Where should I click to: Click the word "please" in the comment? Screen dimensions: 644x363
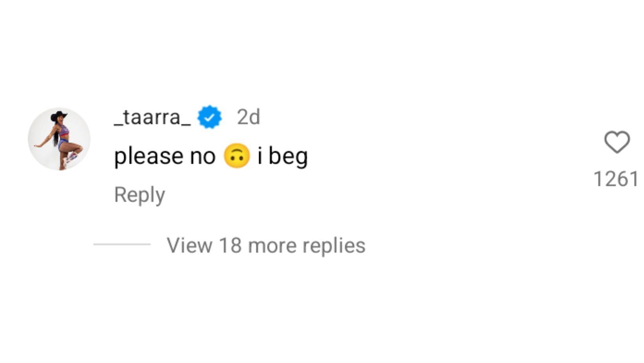[149, 156]
